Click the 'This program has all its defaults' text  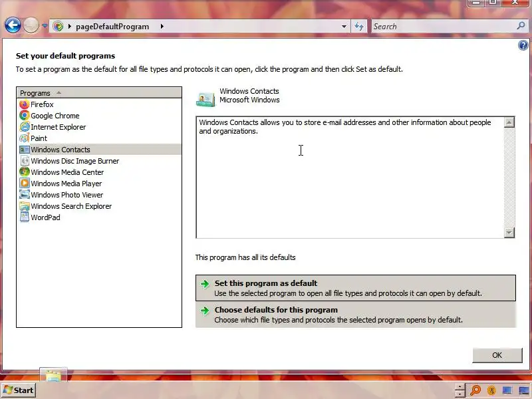(245, 257)
